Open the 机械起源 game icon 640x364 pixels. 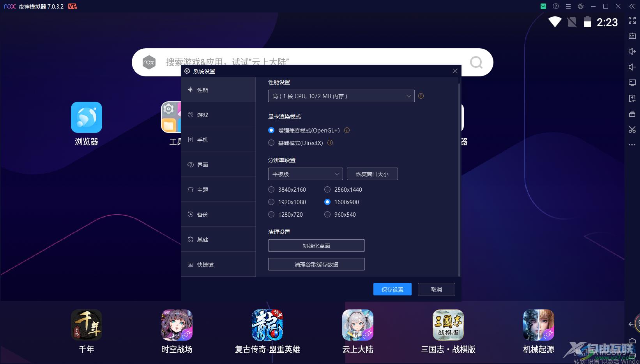pos(539,325)
